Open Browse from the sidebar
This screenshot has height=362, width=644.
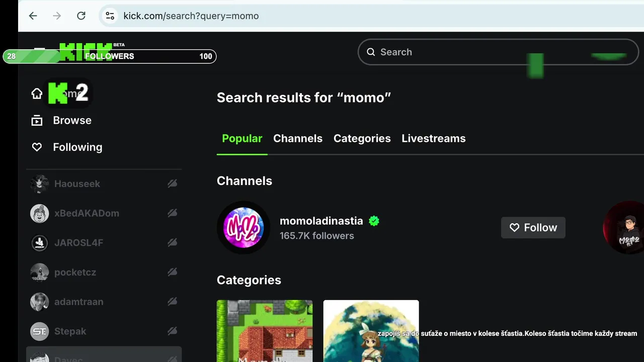click(x=72, y=120)
